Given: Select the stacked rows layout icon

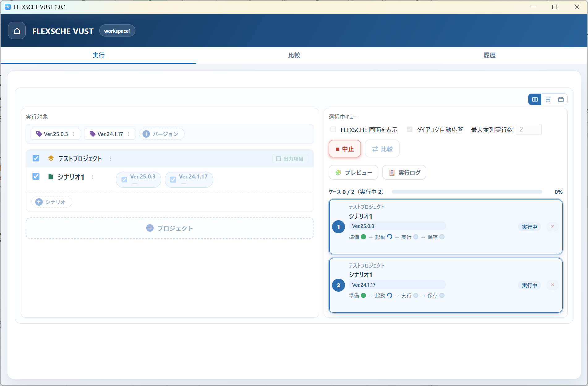Looking at the screenshot, I should pos(548,99).
